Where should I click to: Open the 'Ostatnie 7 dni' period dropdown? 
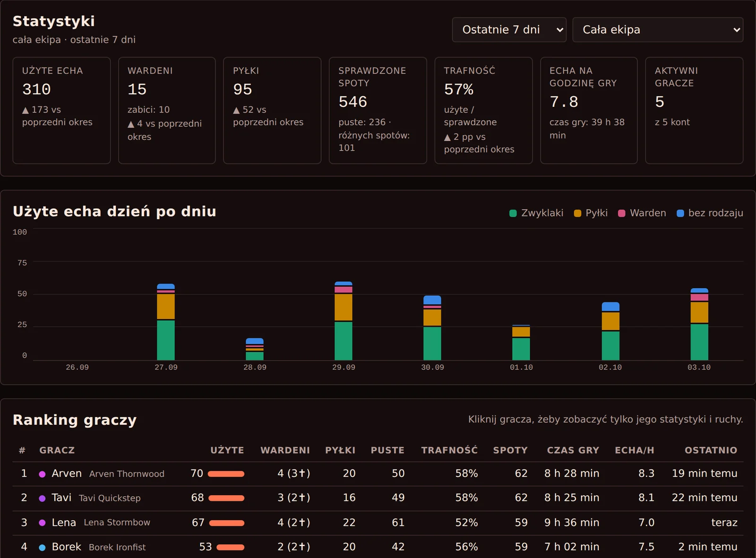(x=509, y=30)
